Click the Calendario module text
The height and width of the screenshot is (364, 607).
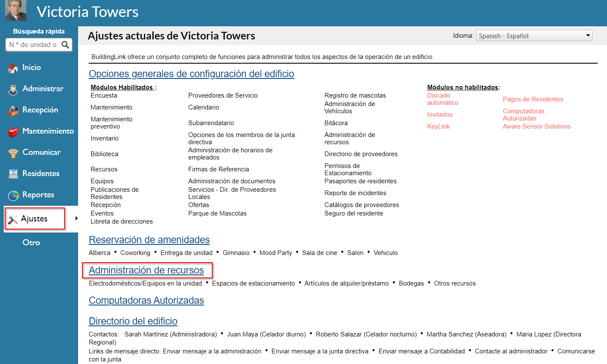204,107
